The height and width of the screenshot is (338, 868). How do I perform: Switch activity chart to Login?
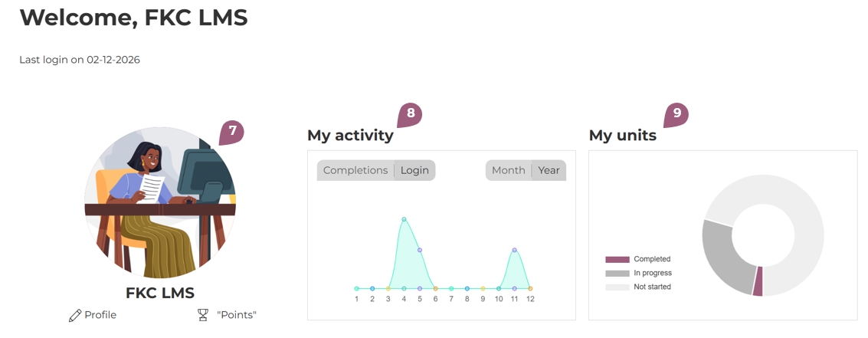click(414, 170)
